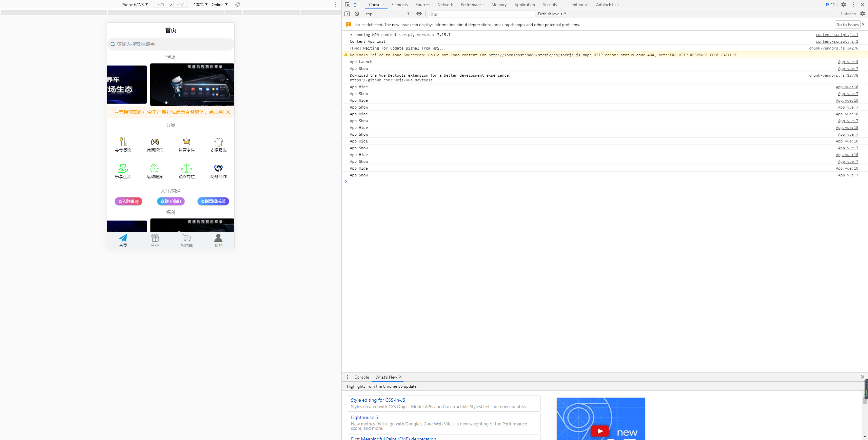This screenshot has height=440, width=868.
Task: Click the Performance panel icon
Action: pos(472,4)
